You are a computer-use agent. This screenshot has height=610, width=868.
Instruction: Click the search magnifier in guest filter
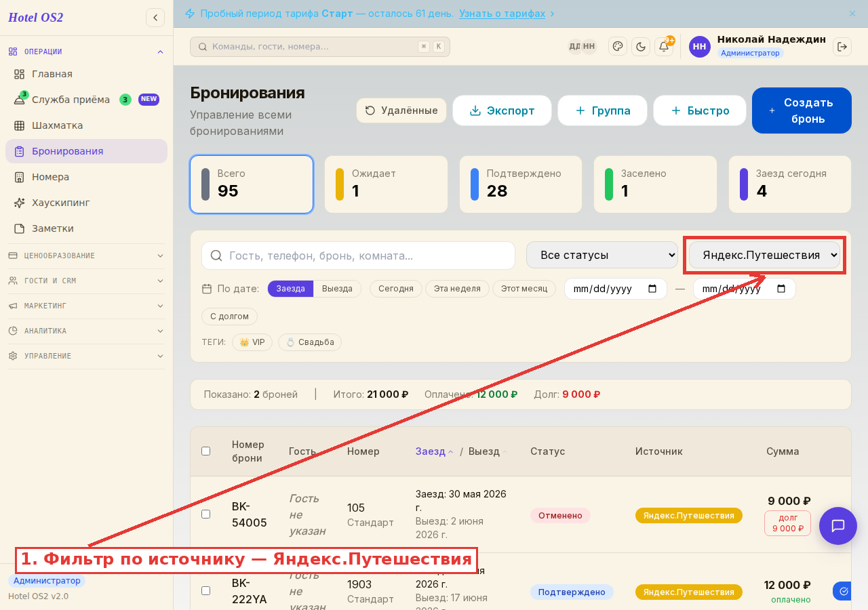click(x=217, y=256)
